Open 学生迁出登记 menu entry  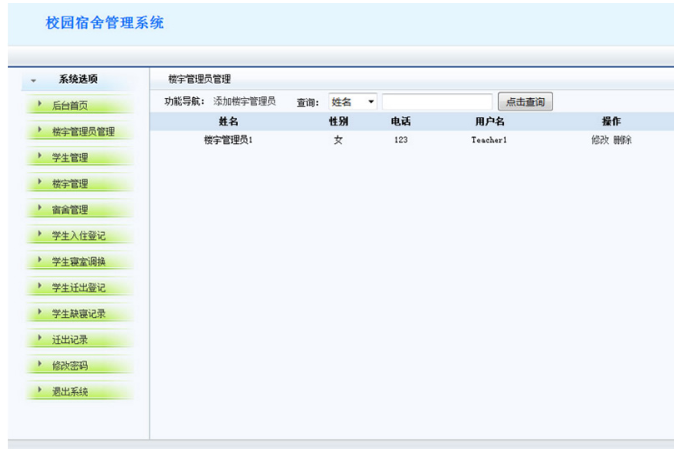click(x=78, y=288)
